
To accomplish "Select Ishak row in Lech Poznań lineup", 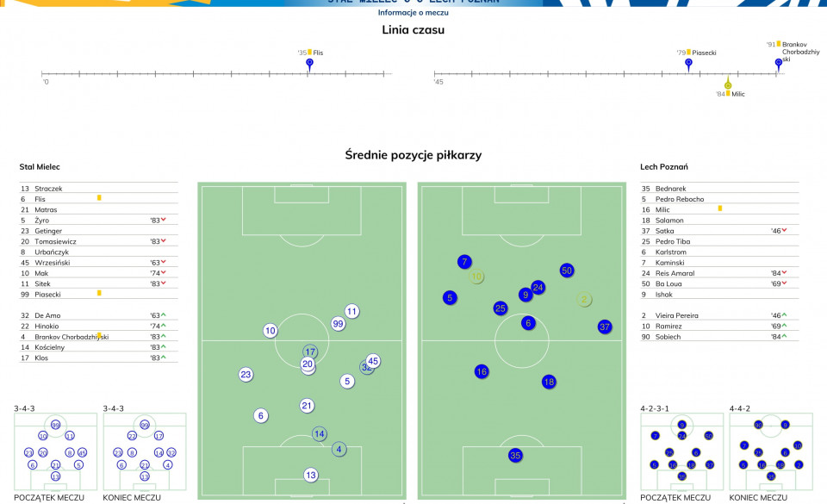I will 719,294.
